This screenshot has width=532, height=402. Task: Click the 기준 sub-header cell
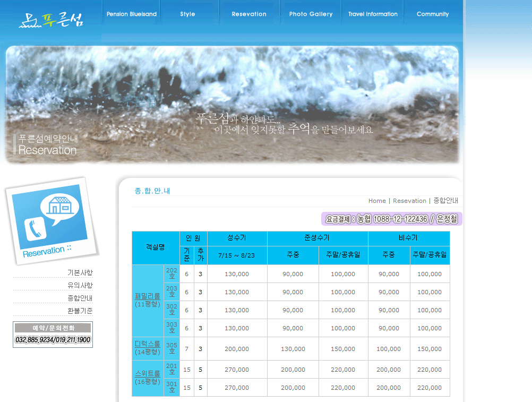click(186, 255)
